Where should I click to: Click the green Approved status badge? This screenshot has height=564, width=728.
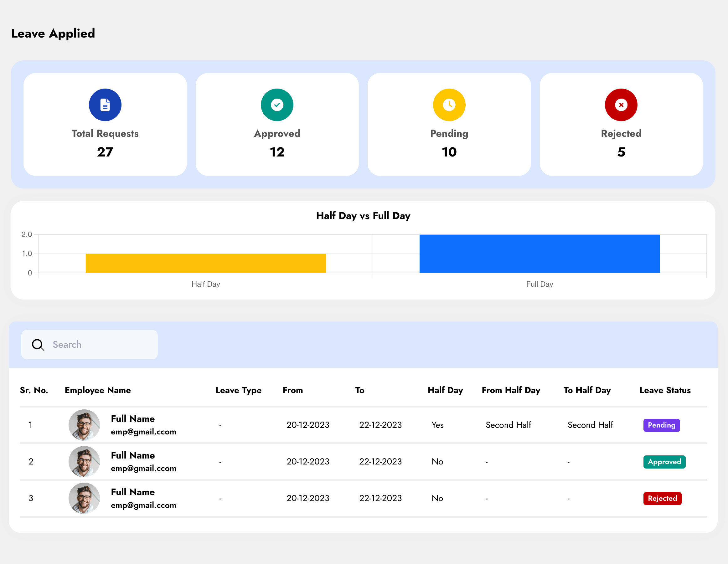tap(664, 462)
